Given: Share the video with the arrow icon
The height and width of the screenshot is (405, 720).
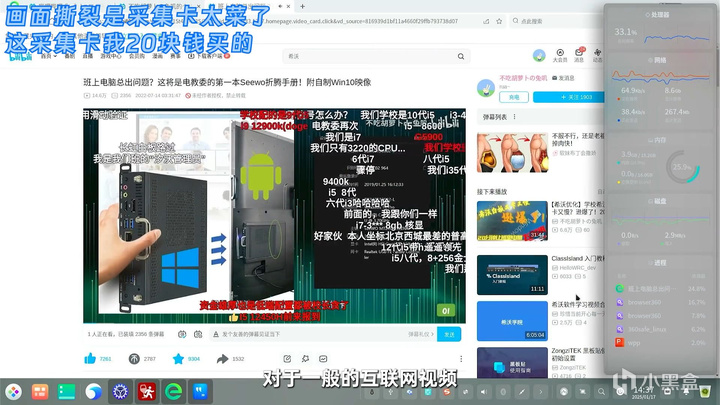Looking at the screenshot, I should [x=223, y=359].
